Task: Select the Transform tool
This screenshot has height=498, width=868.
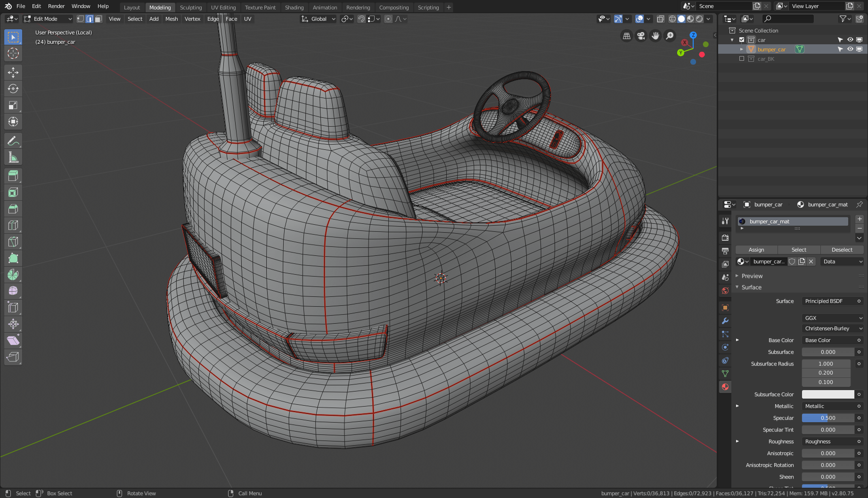Action: 13,122
